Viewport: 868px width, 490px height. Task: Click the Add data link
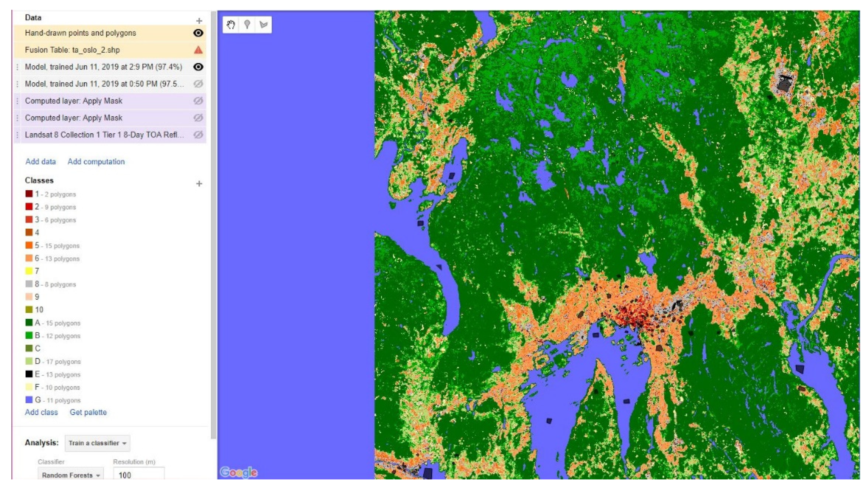[x=40, y=162]
